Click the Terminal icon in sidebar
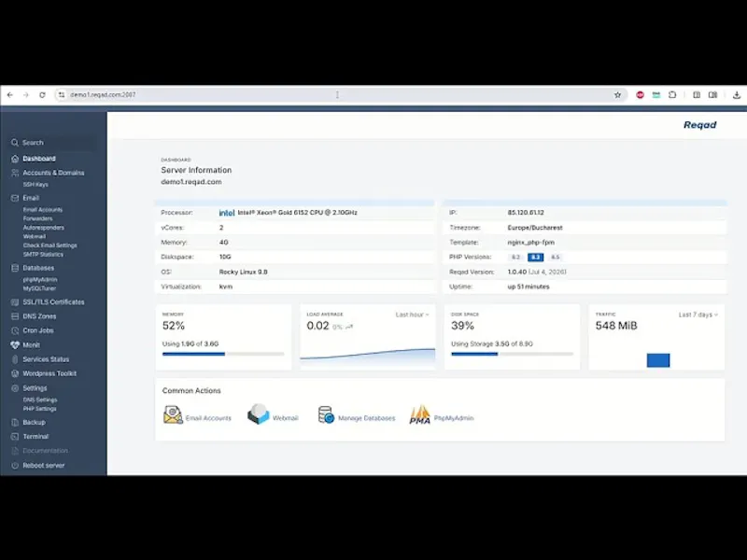 [15, 437]
